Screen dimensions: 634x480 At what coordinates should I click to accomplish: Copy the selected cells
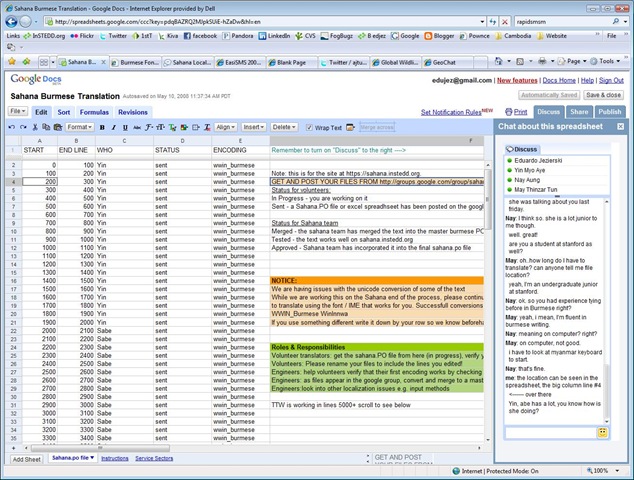pyautogui.click(x=46, y=127)
